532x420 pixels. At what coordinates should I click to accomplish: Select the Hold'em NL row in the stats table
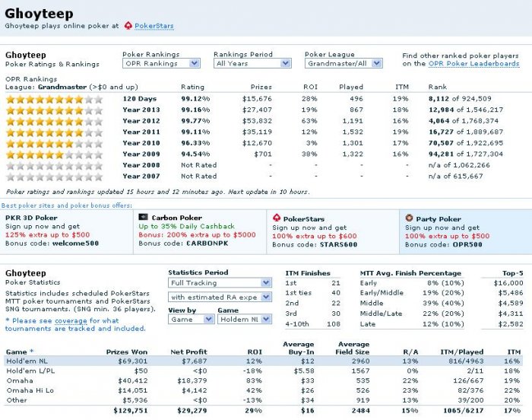click(266, 361)
